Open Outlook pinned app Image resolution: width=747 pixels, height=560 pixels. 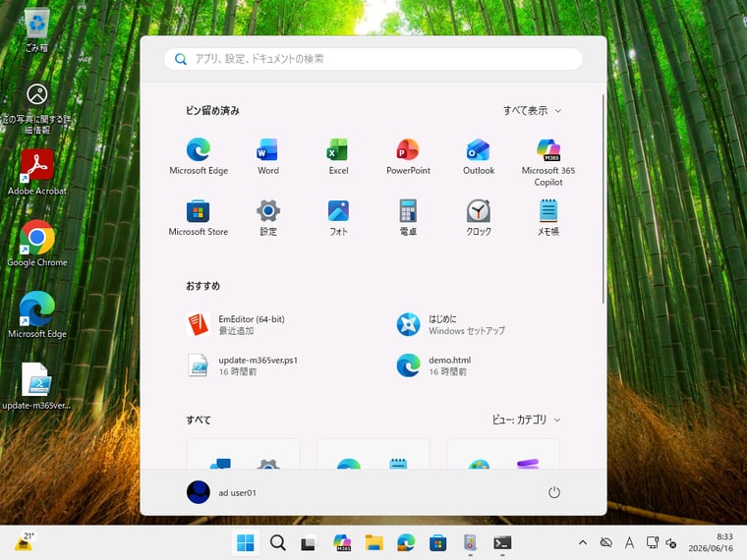tap(479, 157)
